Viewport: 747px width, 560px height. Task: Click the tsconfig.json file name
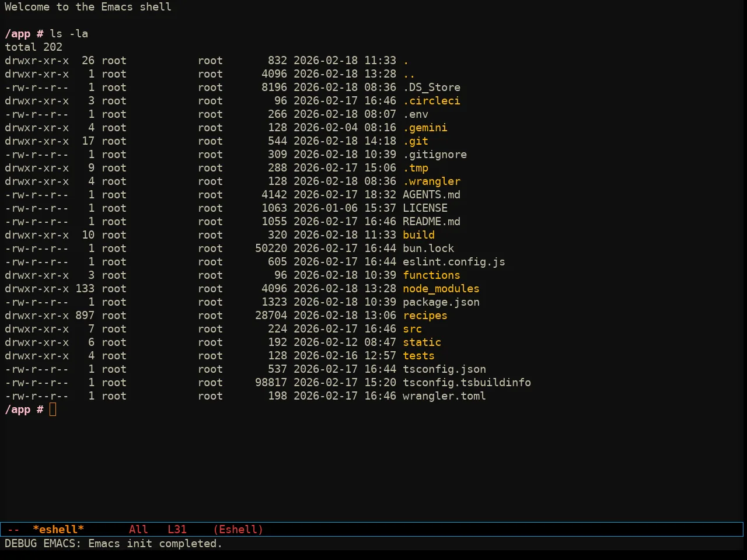[x=445, y=369]
